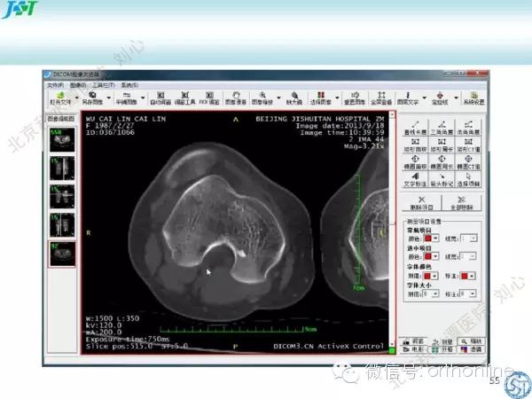Select the rectangle CT value (矩形CT值) tool
This screenshot has height=399, width=532.
pyautogui.click(x=468, y=145)
